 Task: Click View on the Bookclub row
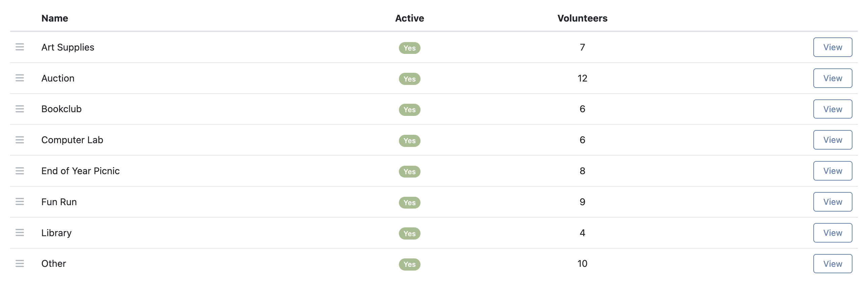coord(833,109)
